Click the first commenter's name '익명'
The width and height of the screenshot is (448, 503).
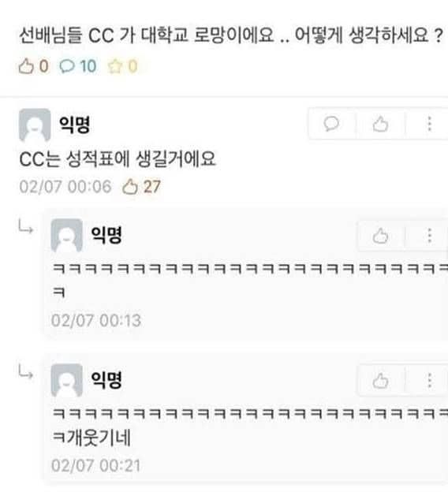coord(74,124)
